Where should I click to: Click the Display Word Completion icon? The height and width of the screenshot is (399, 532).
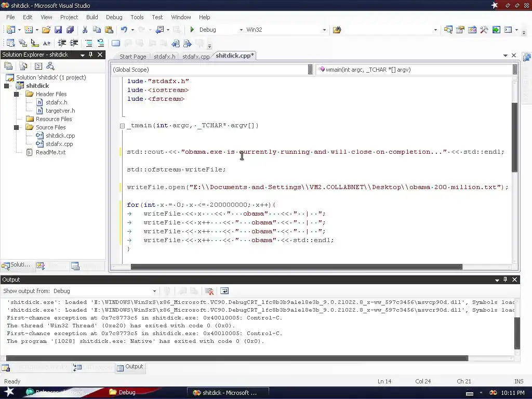point(47,43)
